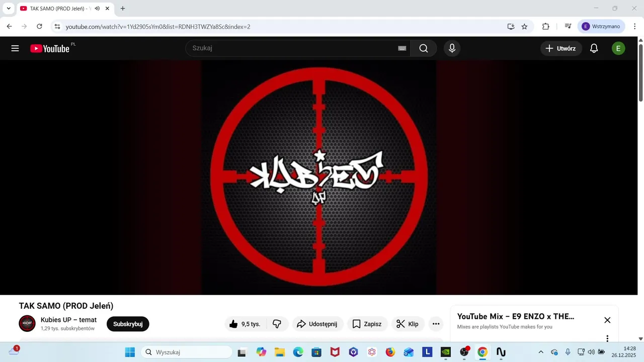Open the weather widget on taskbar

click(x=14, y=351)
